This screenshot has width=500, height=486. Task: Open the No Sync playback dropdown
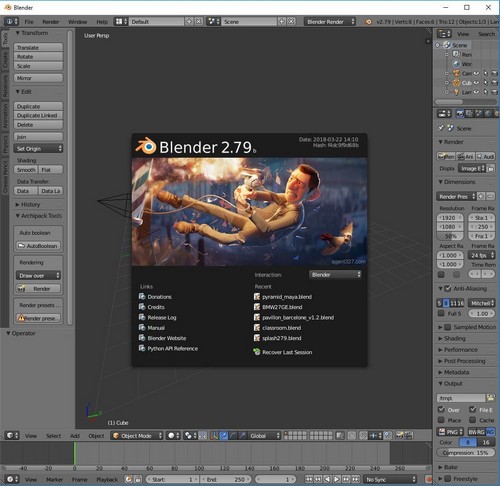pos(390,479)
